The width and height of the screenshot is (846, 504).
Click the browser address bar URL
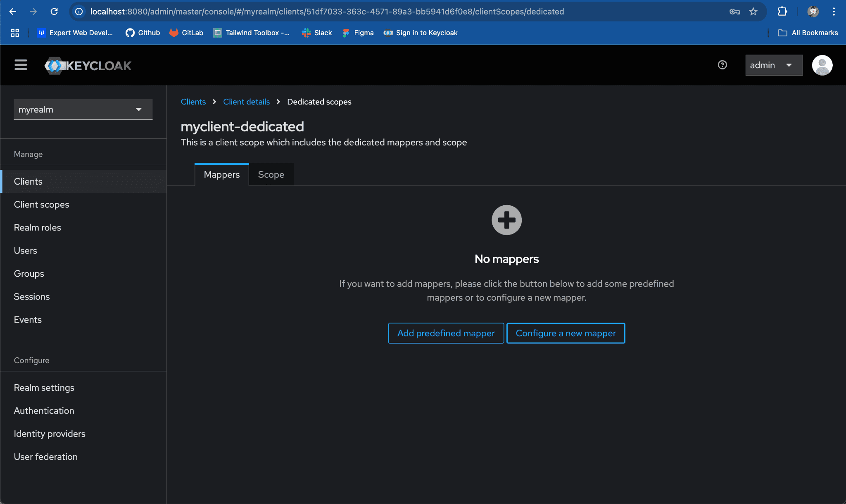[x=326, y=12]
